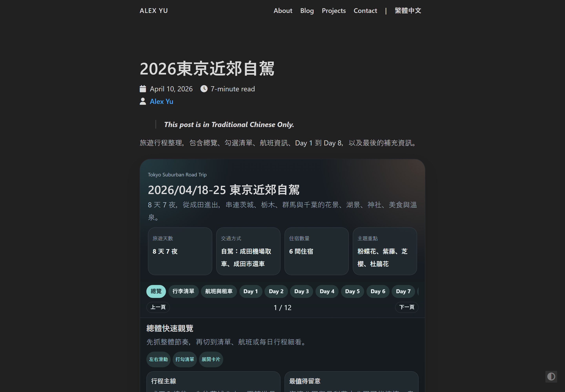Click the 總體快速觀覽 section heading
The height and width of the screenshot is (392, 565).
pyautogui.click(x=170, y=328)
